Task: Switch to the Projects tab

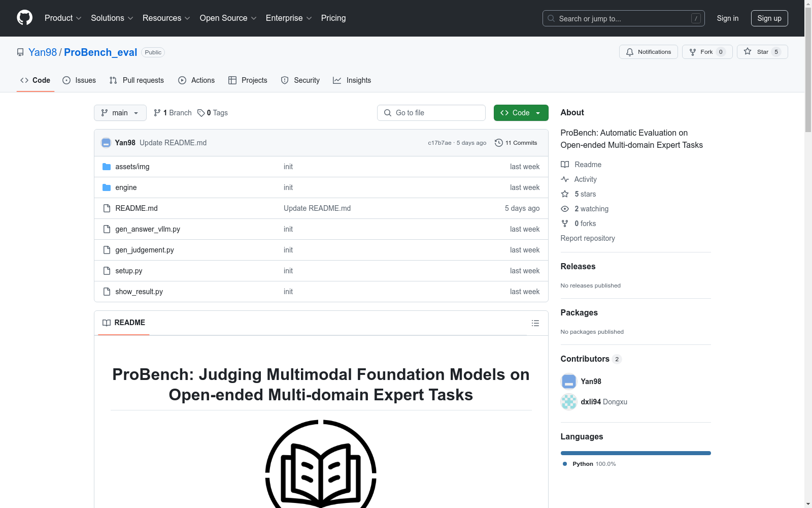Action: 248,80
